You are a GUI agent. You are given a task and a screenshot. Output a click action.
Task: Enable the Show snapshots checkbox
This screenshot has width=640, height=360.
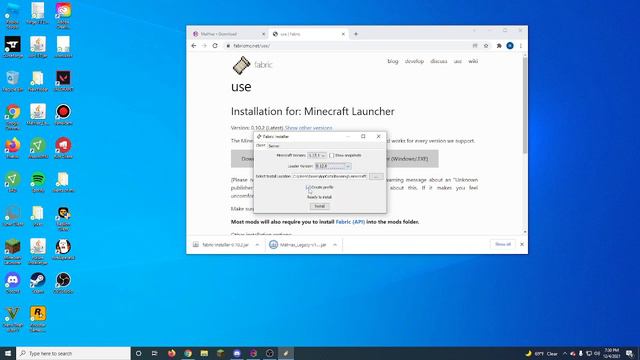coord(331,156)
